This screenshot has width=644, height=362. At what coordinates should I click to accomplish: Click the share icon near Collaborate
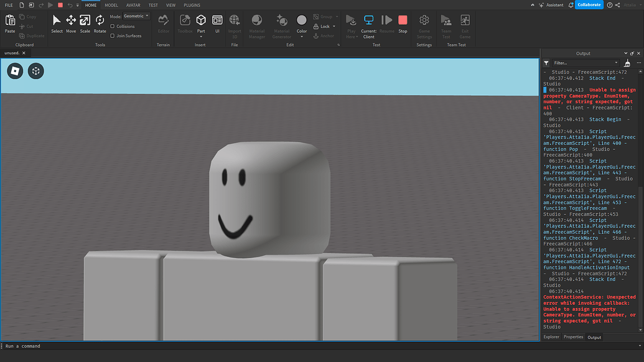(x=618, y=5)
